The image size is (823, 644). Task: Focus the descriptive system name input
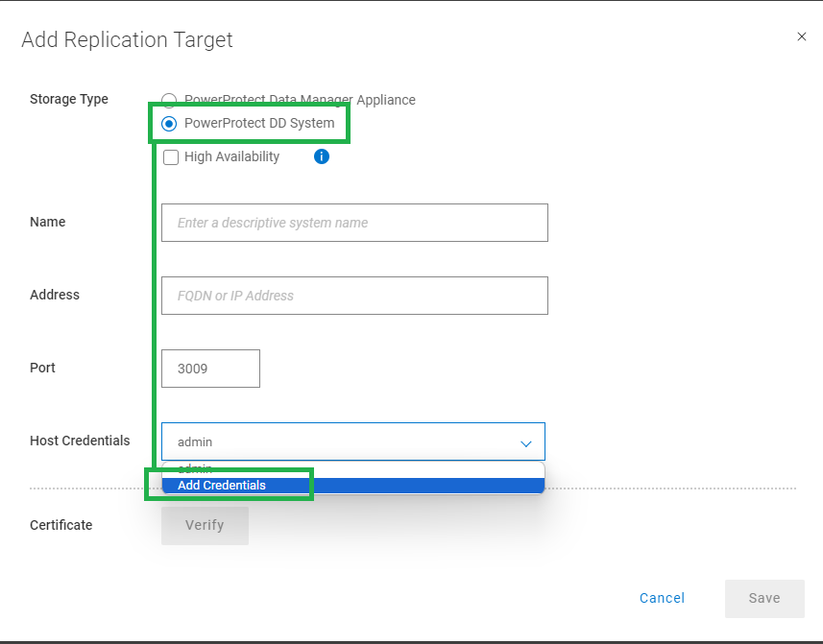tap(354, 222)
